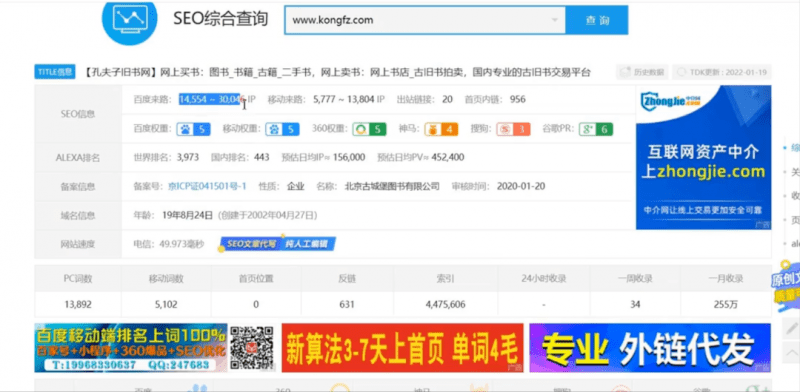
Task: Click the 谷歌PR green badge 6
Action: (595, 129)
